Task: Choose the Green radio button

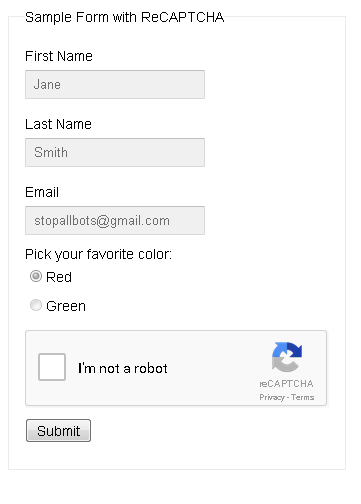Action: 36,305
